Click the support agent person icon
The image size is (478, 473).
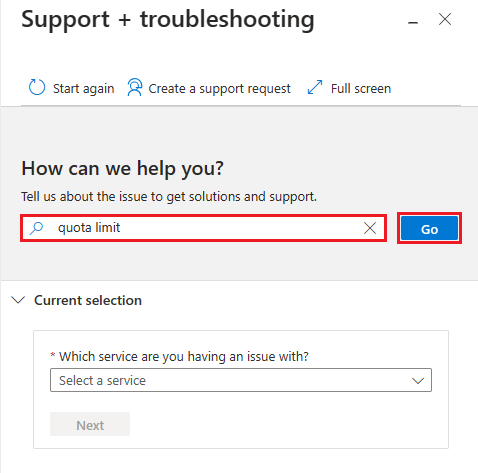click(x=135, y=87)
